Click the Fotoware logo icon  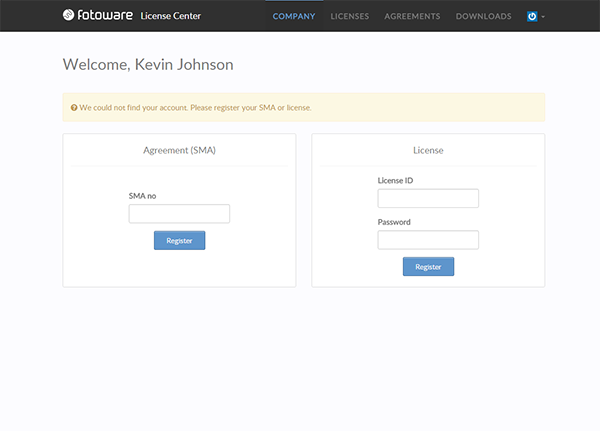click(x=68, y=16)
